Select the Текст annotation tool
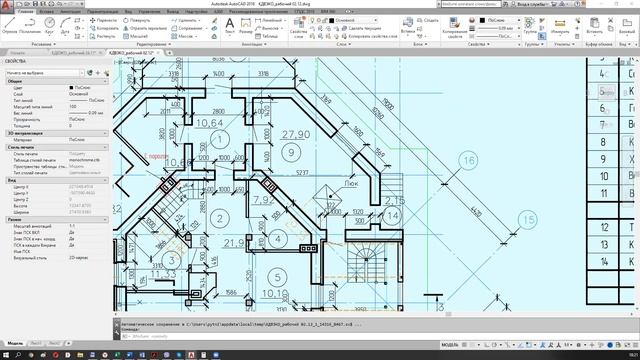640x360 pixels. pos(230,26)
